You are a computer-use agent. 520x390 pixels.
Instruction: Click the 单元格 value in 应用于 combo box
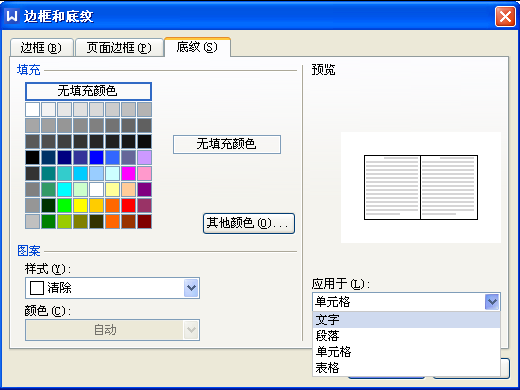(x=406, y=302)
